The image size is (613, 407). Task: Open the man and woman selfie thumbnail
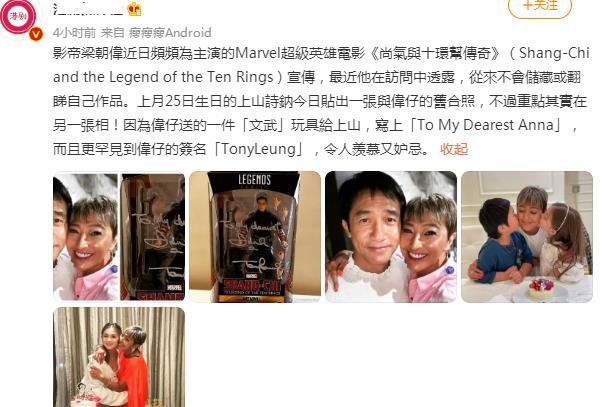[x=391, y=237]
